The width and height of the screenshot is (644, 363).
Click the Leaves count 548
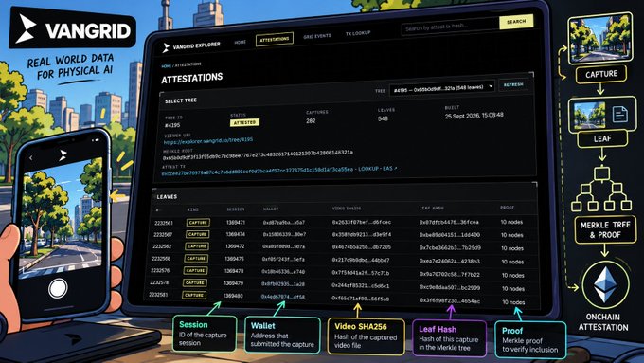[383, 118]
